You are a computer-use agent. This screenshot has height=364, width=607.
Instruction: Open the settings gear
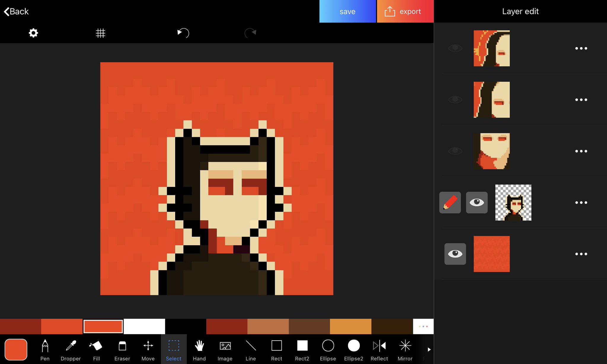click(33, 33)
